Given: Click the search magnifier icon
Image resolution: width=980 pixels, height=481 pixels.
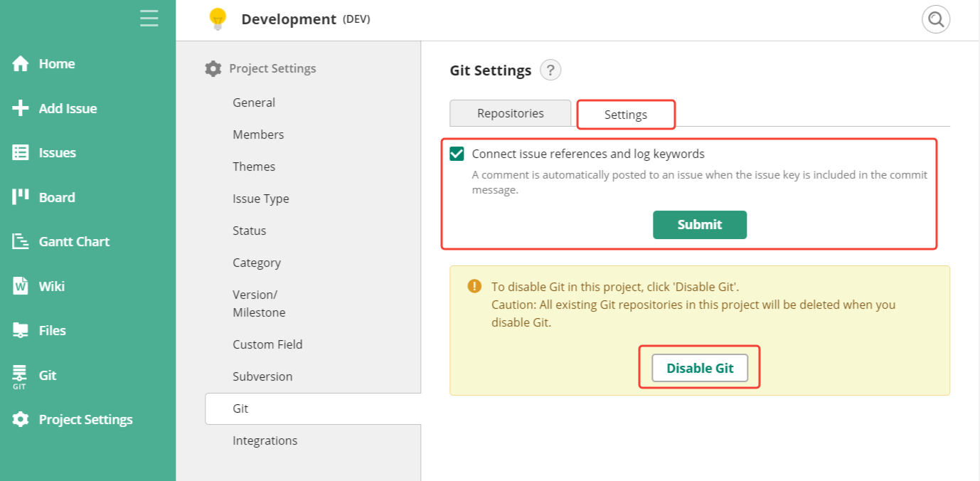Looking at the screenshot, I should click(936, 19).
